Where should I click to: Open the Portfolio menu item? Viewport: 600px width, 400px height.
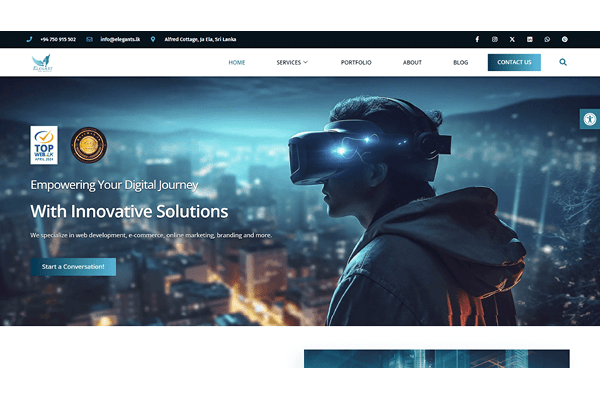tap(355, 62)
